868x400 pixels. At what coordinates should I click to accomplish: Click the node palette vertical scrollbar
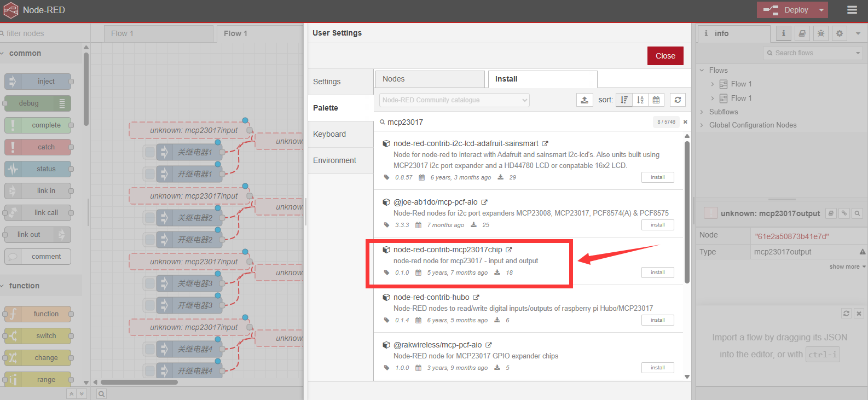pos(86,89)
